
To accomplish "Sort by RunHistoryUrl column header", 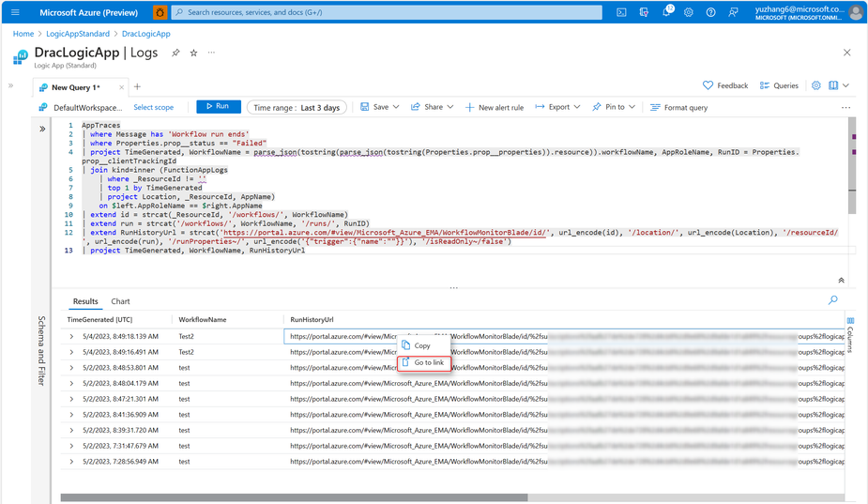I will pos(312,319).
